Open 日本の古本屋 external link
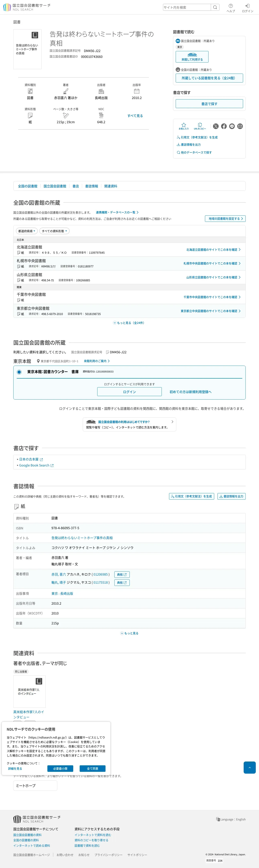The height and width of the screenshot is (868, 259). click(x=31, y=459)
